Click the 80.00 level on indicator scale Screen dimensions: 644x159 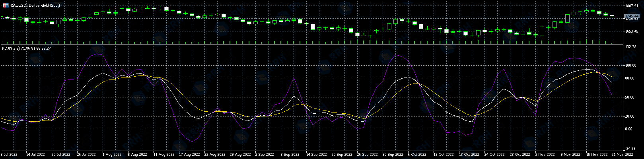(x=630, y=78)
